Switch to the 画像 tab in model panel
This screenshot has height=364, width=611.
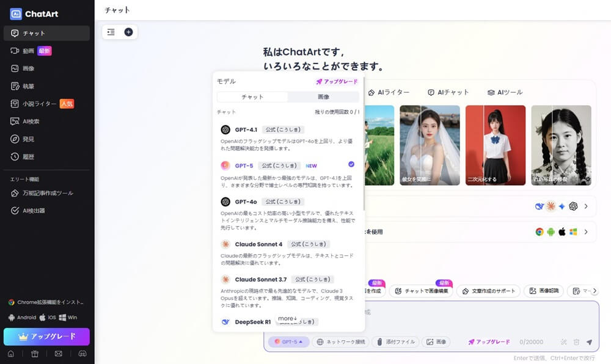coord(323,97)
